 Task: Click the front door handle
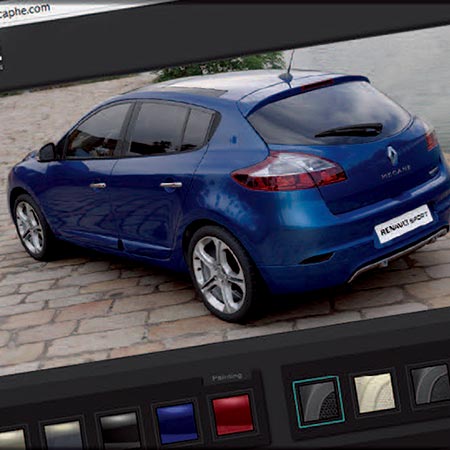[98, 186]
